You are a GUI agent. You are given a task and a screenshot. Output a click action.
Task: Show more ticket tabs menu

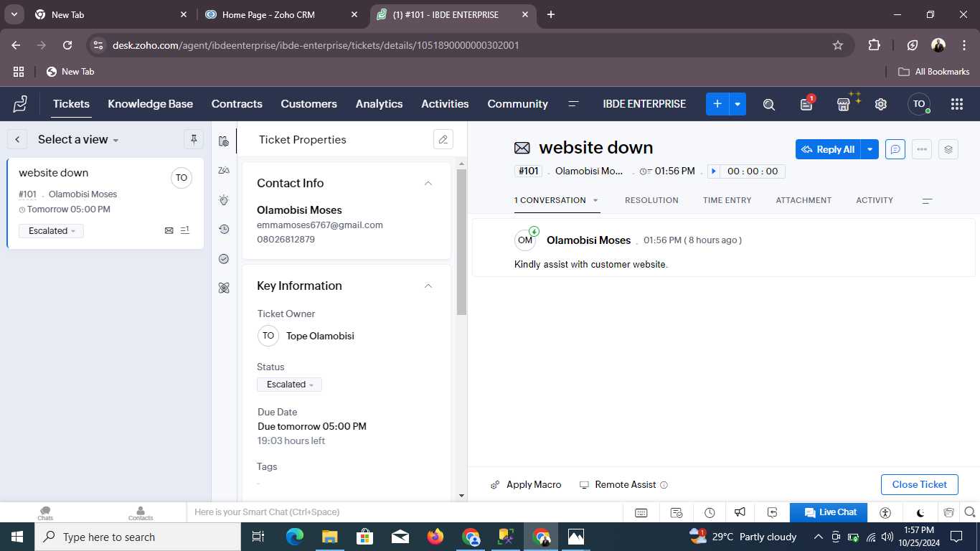pyautogui.click(x=927, y=201)
